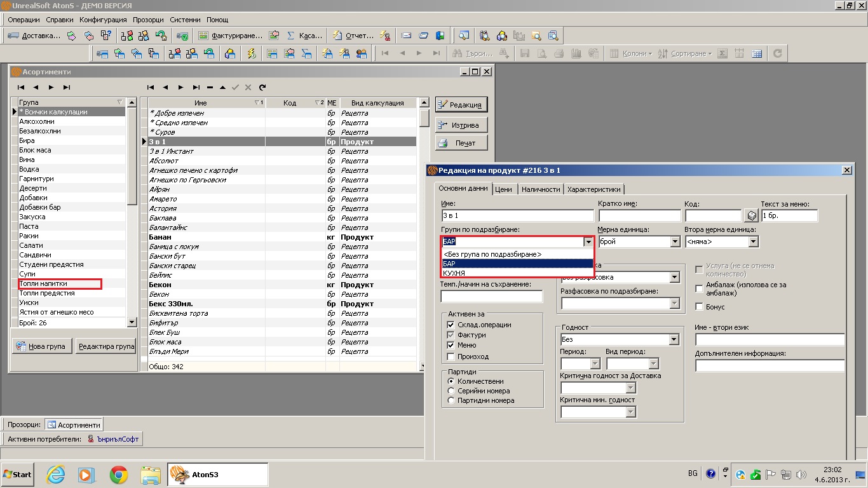Image resolution: width=868 pixels, height=488 pixels.
Task: Click the Доставка truck toolbar icon
Action: (13, 36)
